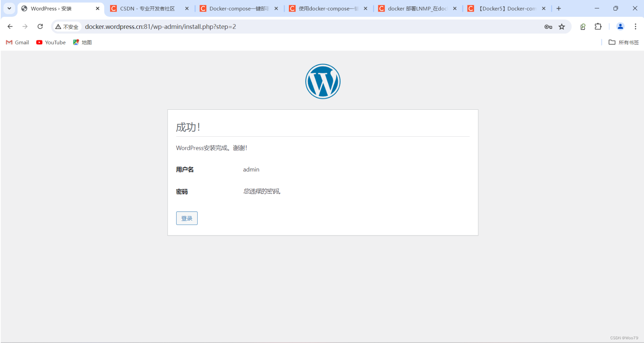The image size is (644, 343).
Task: Open the tab search chevron
Action: [x=9, y=8]
